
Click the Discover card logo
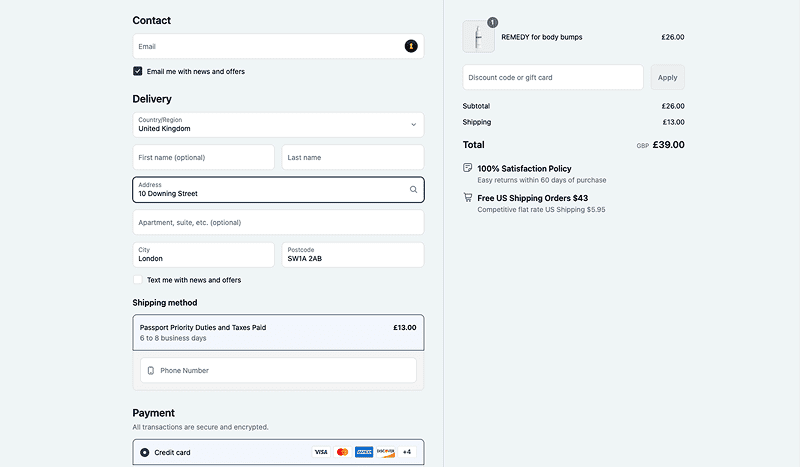point(385,452)
